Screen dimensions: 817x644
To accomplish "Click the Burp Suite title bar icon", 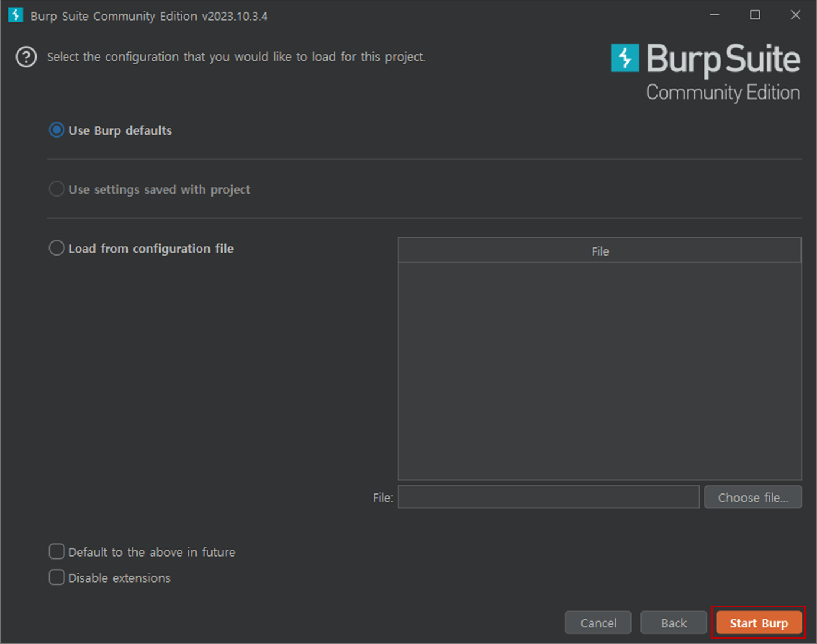I will click(16, 15).
